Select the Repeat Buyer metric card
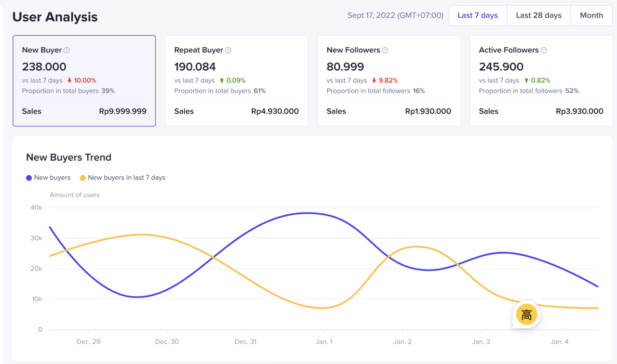Viewport: 617px width, 364px height. [237, 81]
